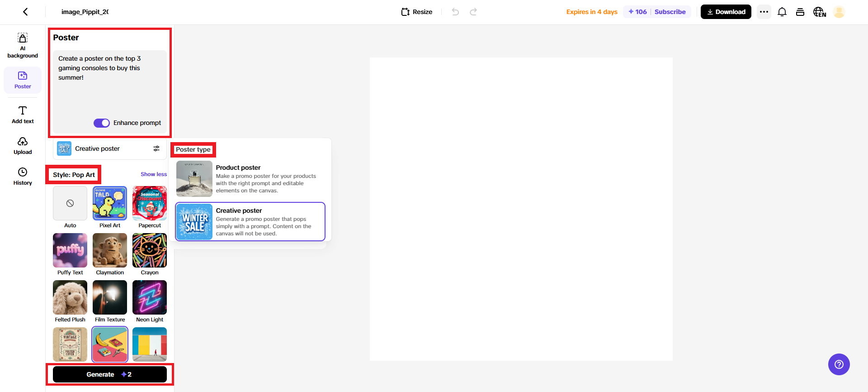Open the AI background tool
868x392 pixels.
click(23, 46)
